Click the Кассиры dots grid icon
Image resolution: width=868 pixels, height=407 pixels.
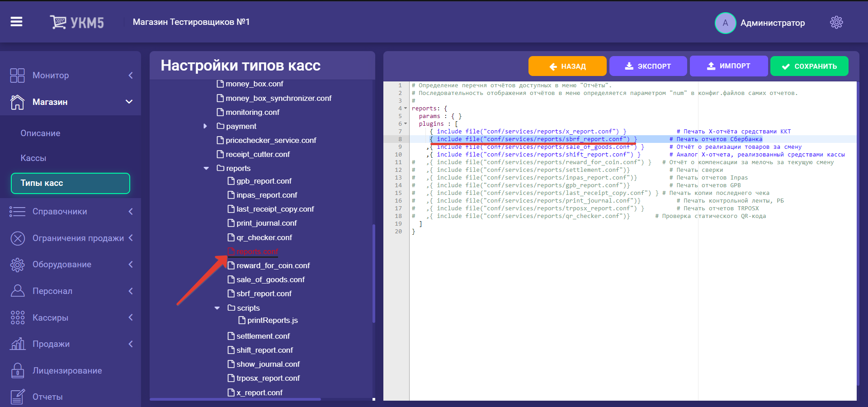pos(17,317)
